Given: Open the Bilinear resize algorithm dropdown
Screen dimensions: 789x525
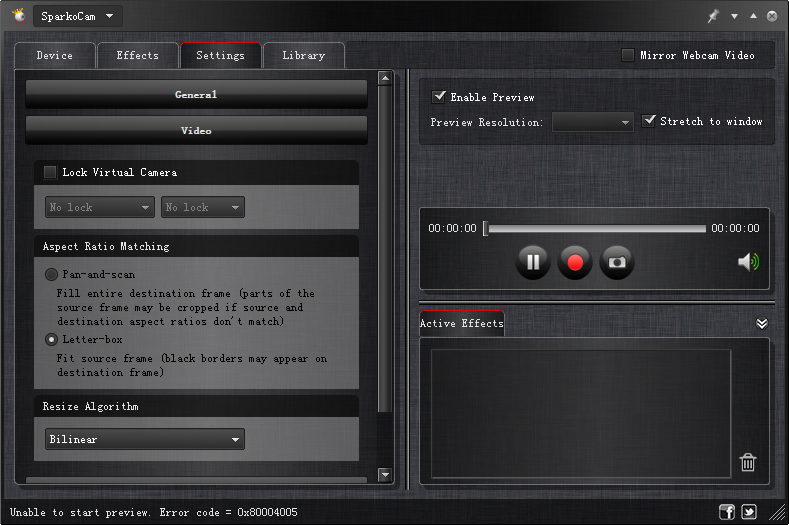Looking at the screenshot, I should 145,439.
